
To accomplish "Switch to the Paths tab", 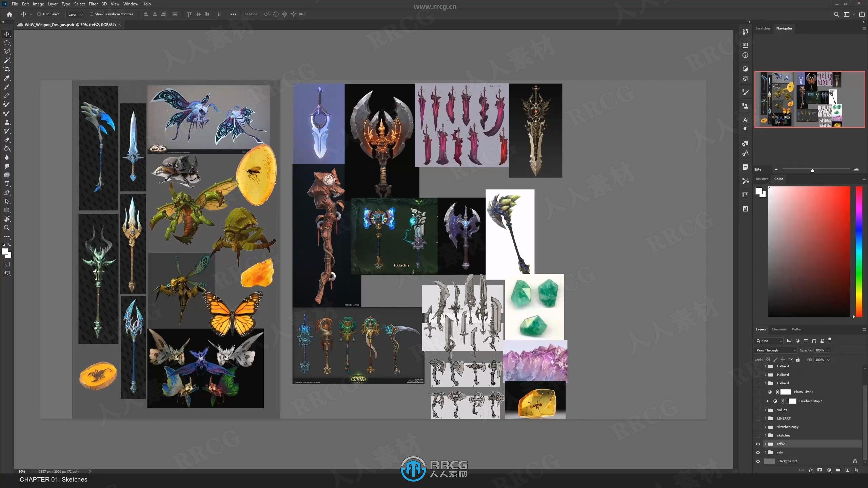I will tap(796, 329).
